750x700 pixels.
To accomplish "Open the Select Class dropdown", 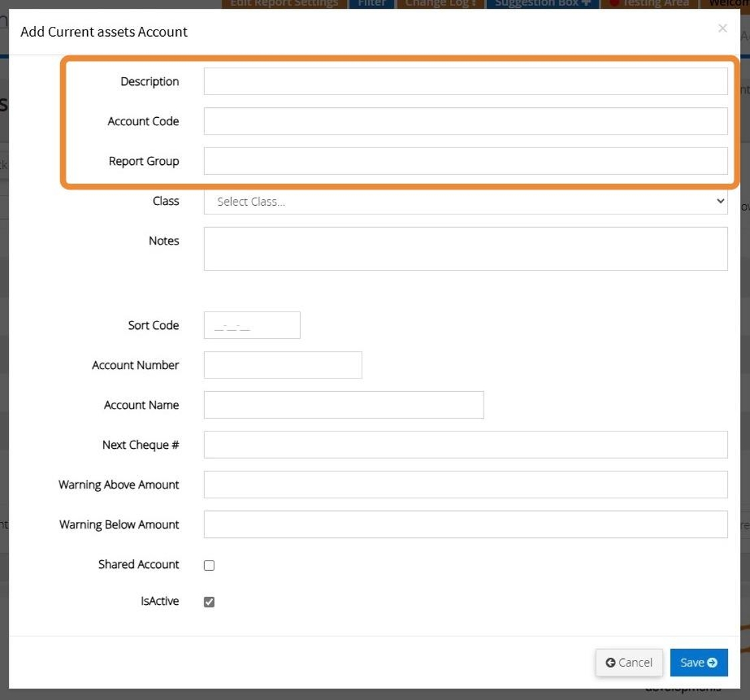I will [465, 202].
